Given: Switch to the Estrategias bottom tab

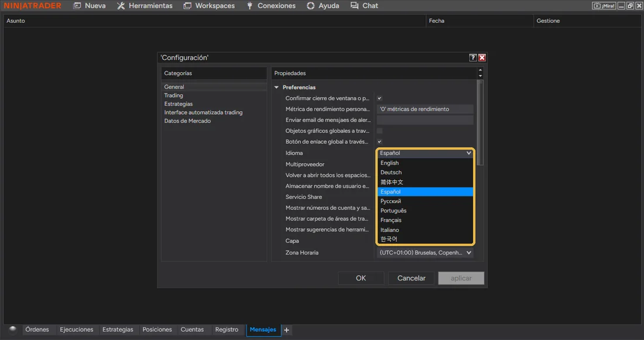Looking at the screenshot, I should pos(118,329).
